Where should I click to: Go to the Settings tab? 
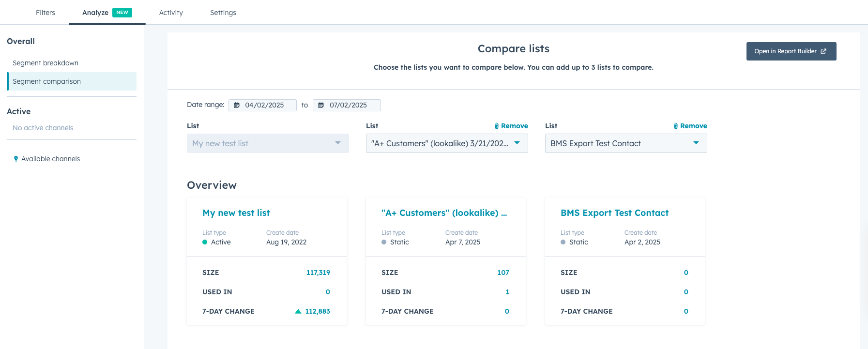pos(223,13)
